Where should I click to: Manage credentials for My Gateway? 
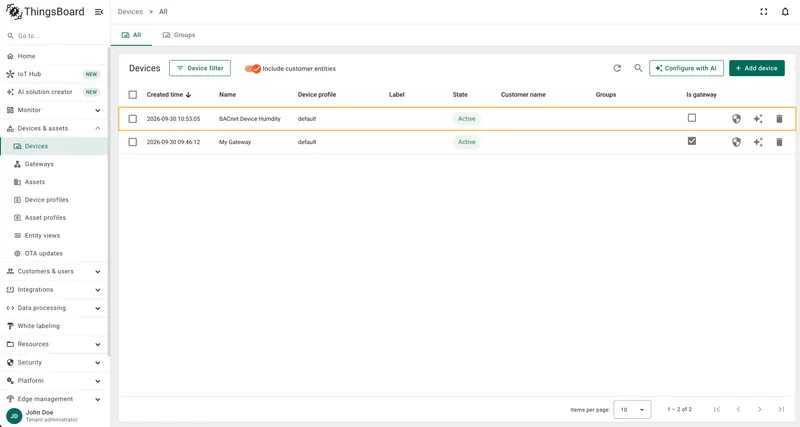pyautogui.click(x=736, y=142)
